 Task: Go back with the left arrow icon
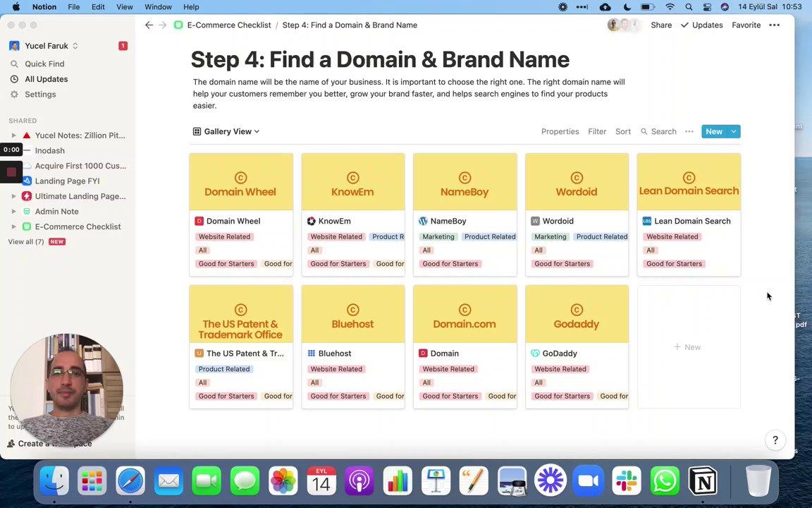coord(149,25)
